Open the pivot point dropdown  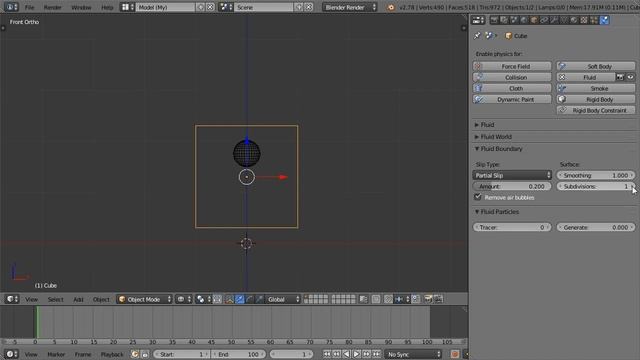202,299
